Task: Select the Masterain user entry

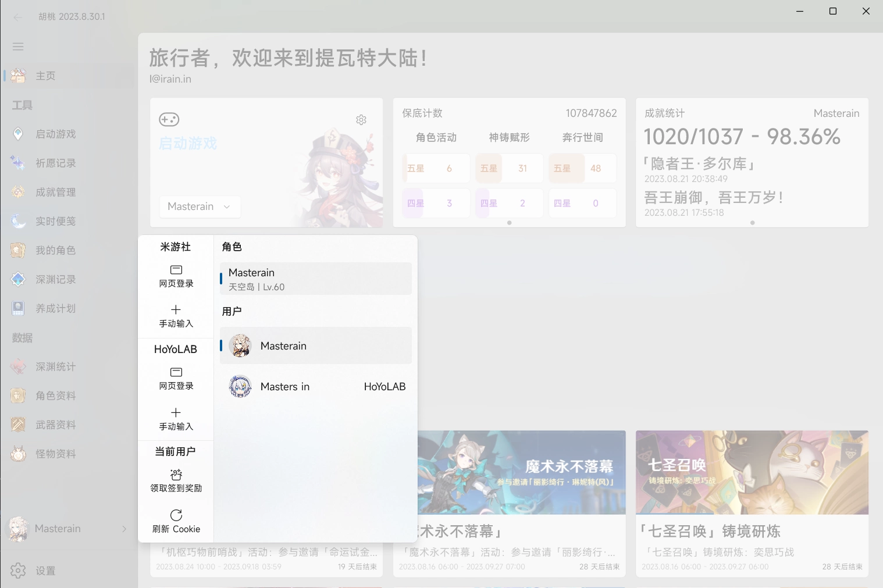Action: point(316,345)
